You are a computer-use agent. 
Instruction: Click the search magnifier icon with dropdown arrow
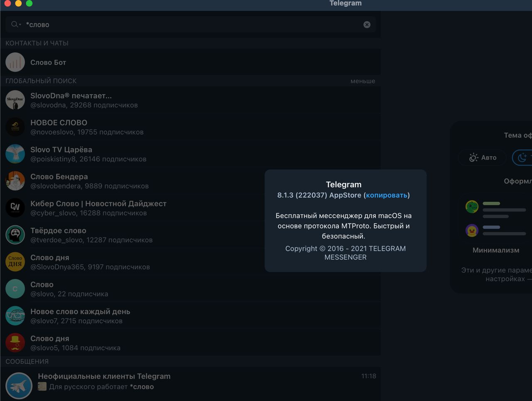(x=16, y=24)
